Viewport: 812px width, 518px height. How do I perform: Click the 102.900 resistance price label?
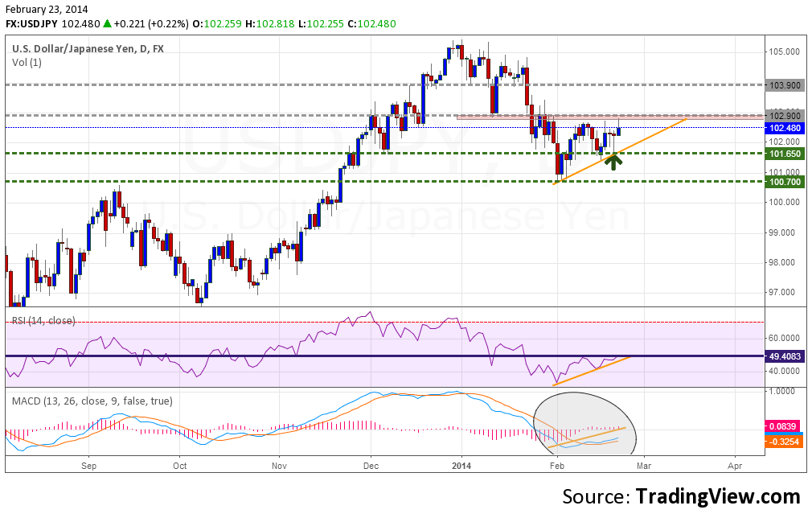pyautogui.click(x=785, y=116)
